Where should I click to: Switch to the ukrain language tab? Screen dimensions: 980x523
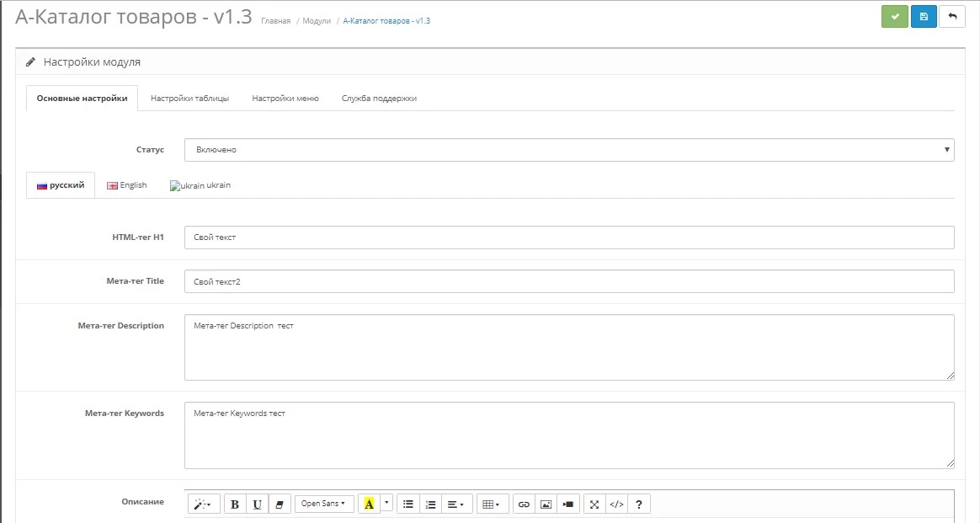(x=200, y=185)
